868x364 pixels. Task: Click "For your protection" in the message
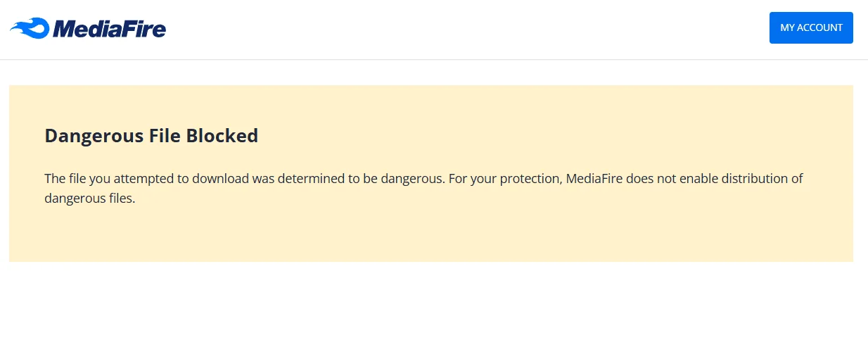click(504, 179)
